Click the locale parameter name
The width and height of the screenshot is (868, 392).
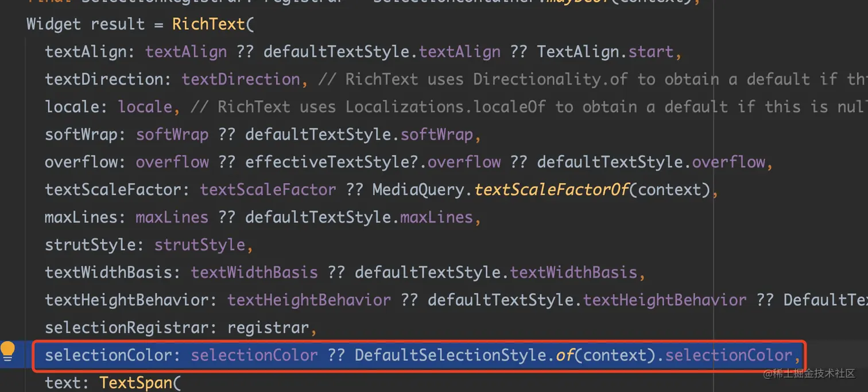click(72, 107)
